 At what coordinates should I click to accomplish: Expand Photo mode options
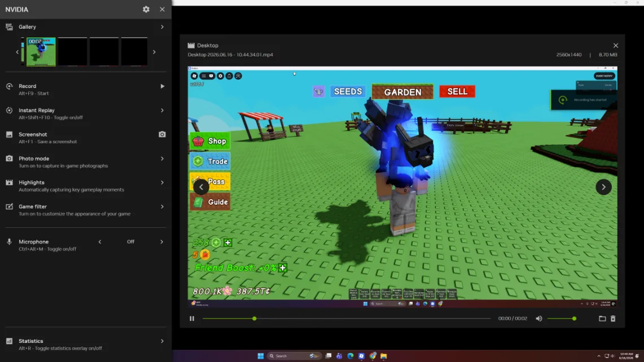[x=162, y=158]
